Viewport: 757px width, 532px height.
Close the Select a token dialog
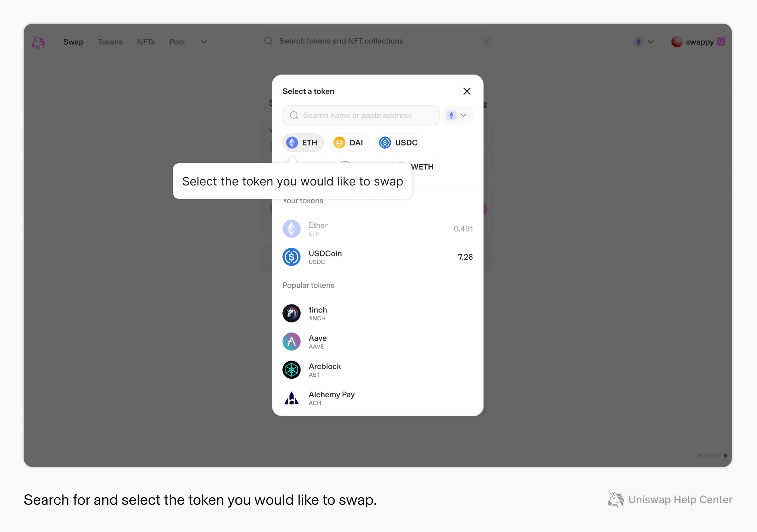[467, 91]
